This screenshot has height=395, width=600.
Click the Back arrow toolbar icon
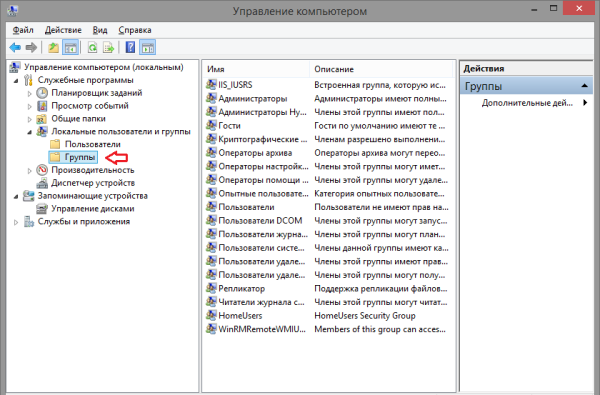click(15, 47)
